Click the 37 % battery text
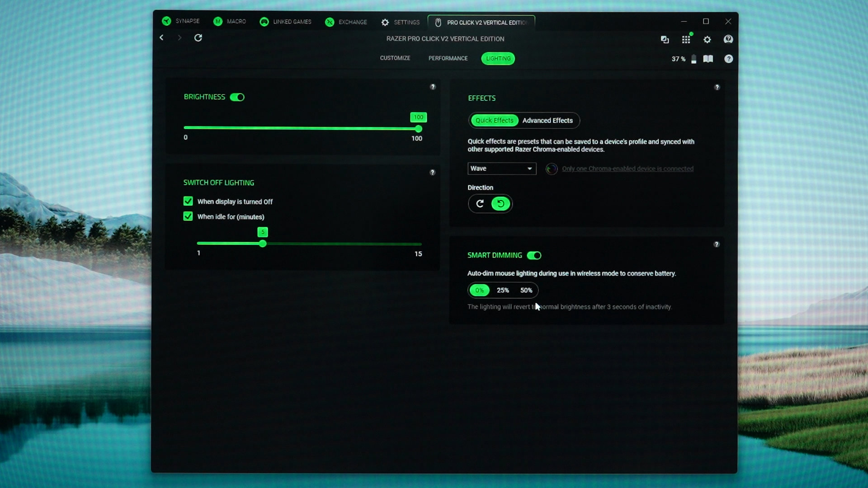 (x=678, y=59)
